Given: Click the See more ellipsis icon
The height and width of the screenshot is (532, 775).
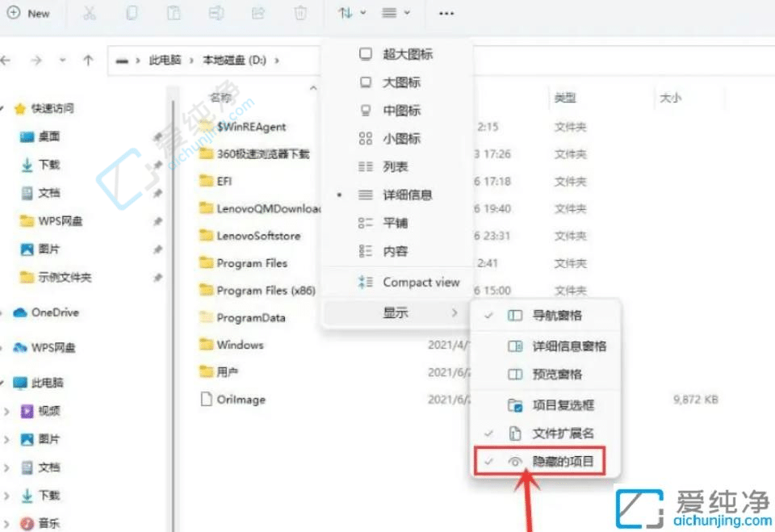Looking at the screenshot, I should click(x=446, y=14).
